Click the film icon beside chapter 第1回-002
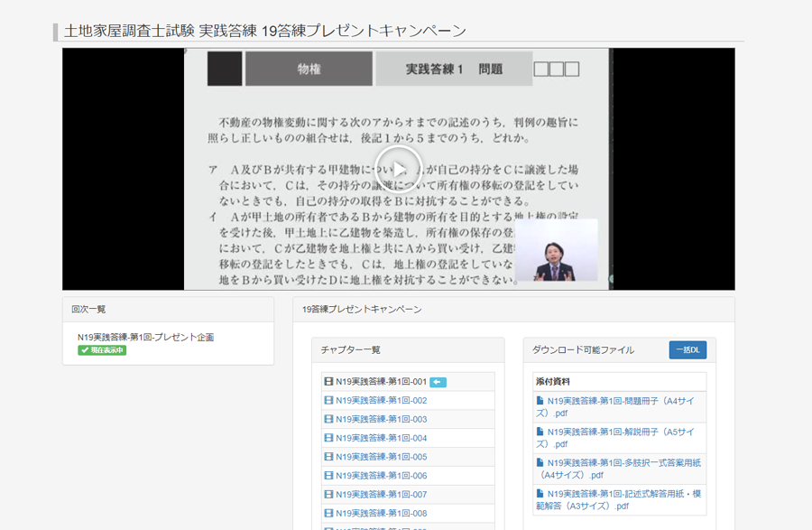812x530 pixels. [329, 401]
